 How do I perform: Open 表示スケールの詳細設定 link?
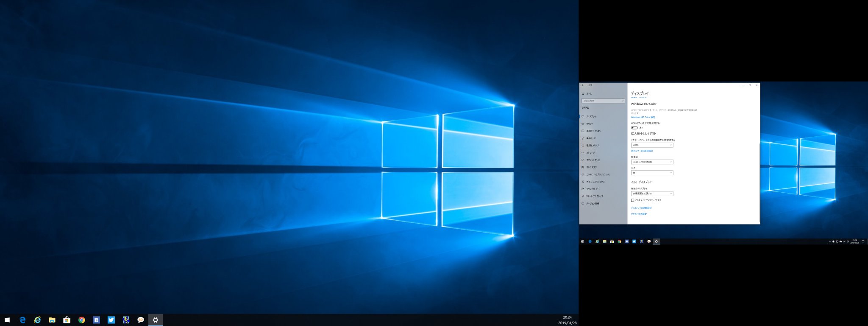[x=642, y=151]
